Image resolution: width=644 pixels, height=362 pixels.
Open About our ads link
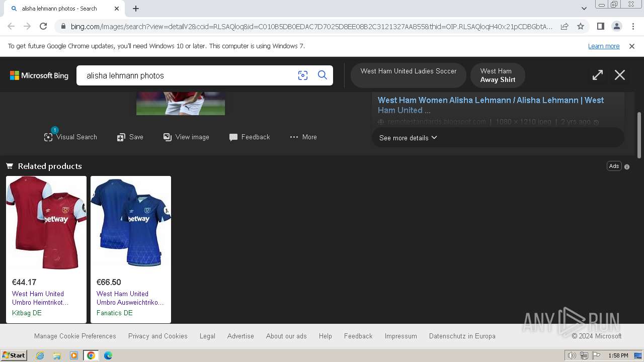click(286, 336)
